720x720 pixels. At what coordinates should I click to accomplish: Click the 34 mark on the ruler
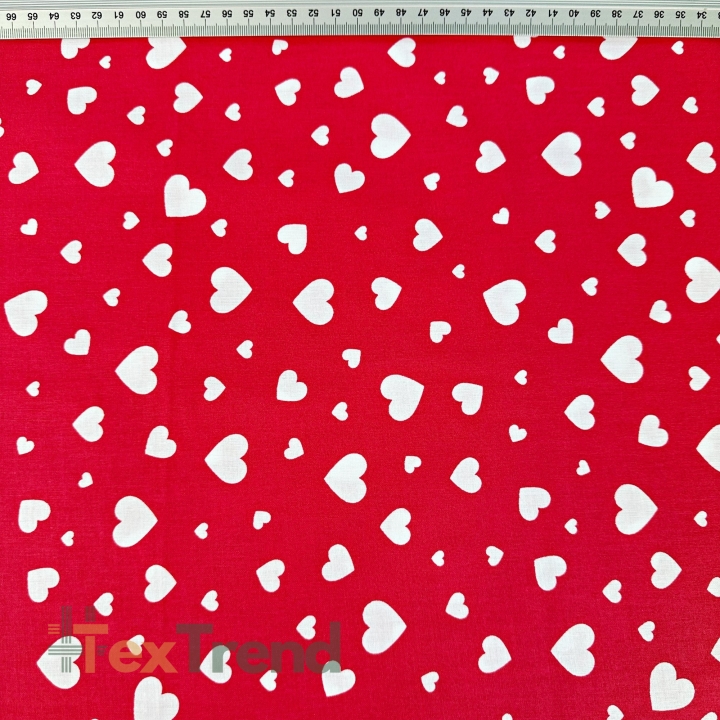[x=702, y=14]
